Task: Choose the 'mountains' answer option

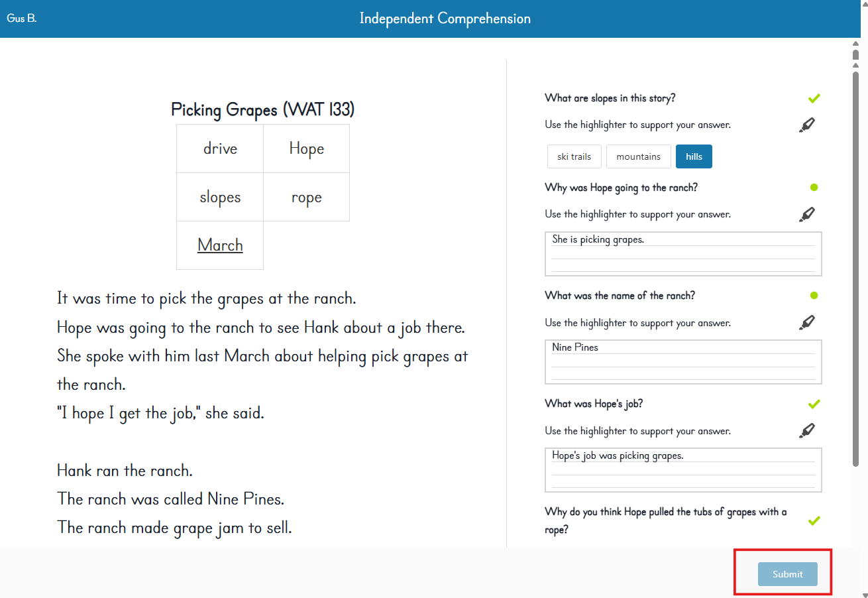Action: [x=638, y=156]
